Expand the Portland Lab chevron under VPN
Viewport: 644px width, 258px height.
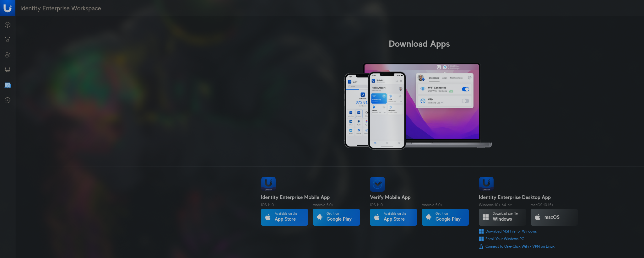[x=442, y=103]
